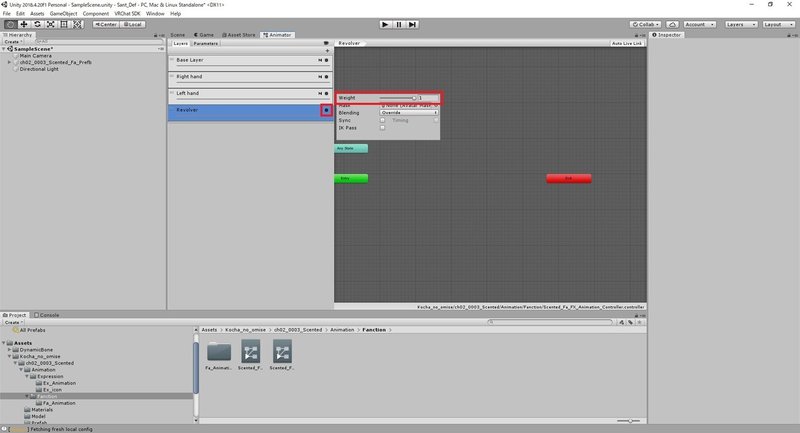Open the VRChat SDK menu

[127, 14]
